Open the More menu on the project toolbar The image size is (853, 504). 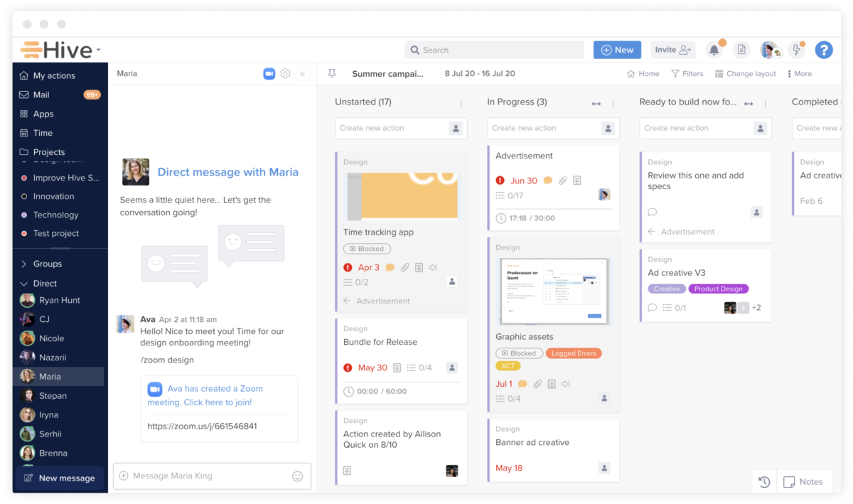(800, 73)
